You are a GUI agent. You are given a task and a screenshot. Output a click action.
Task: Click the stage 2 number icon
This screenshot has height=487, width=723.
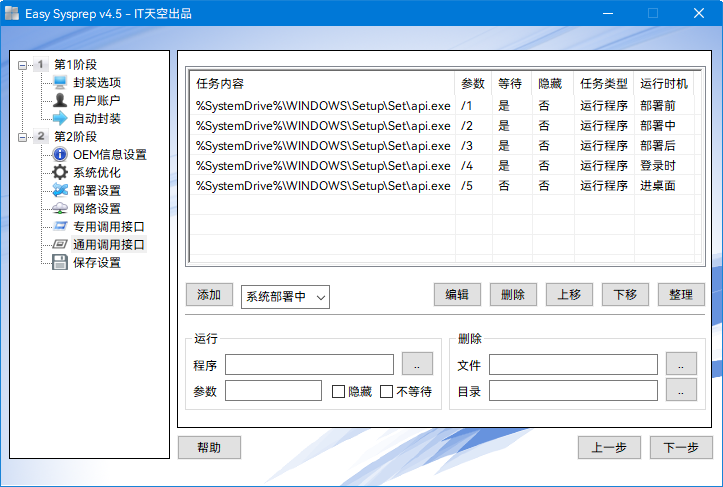(41, 137)
